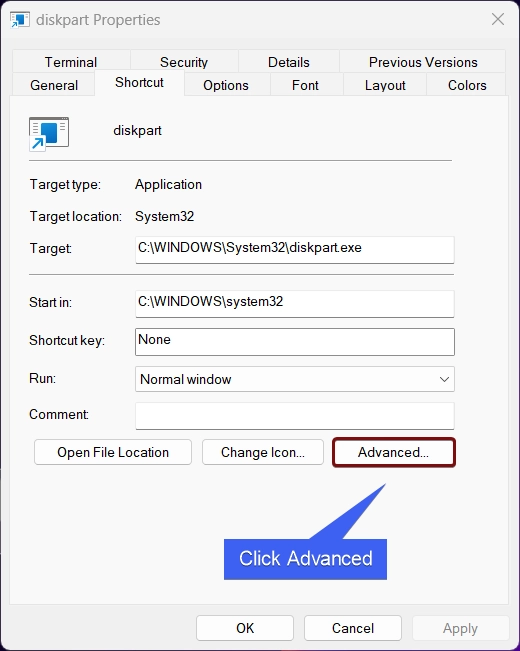Click the "System32" target location value
The height and width of the screenshot is (651, 520).
click(164, 216)
